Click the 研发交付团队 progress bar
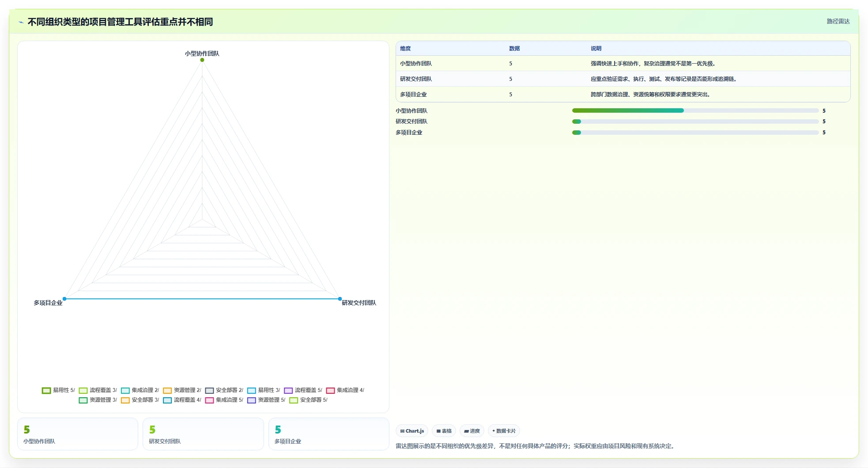The height and width of the screenshot is (468, 868). 695,122
